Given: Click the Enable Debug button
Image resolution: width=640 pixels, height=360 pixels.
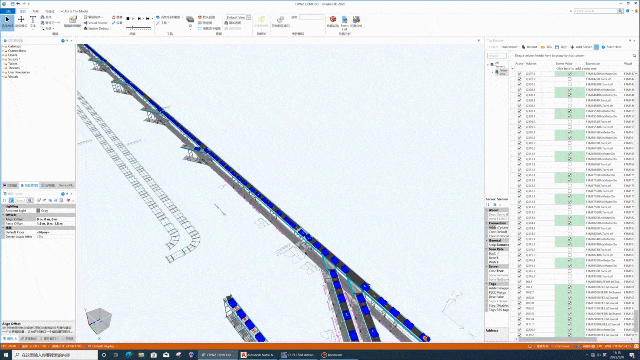Looking at the screenshot, I should point(96,29).
